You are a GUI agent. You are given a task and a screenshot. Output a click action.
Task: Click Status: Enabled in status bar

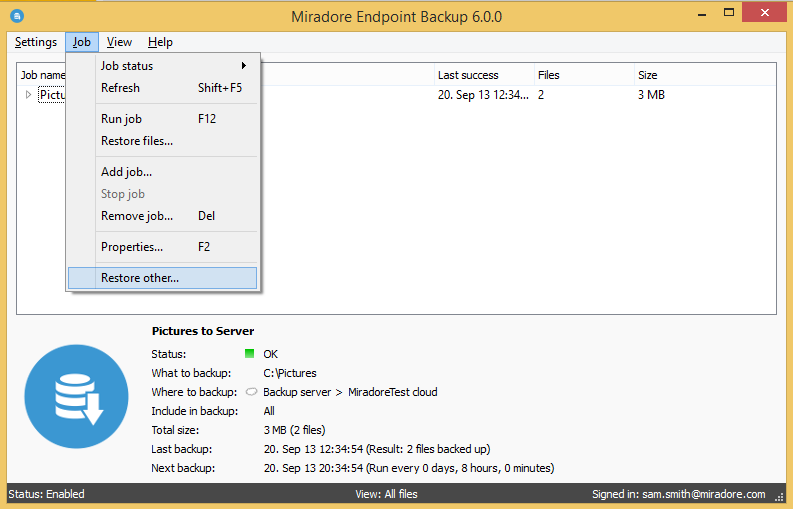tap(47, 494)
